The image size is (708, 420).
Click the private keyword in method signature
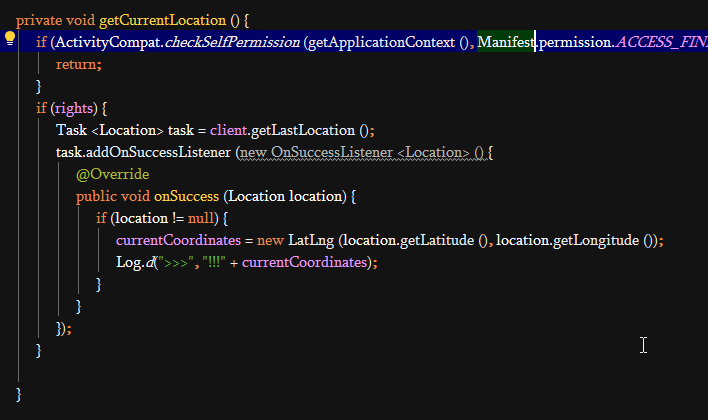point(39,20)
